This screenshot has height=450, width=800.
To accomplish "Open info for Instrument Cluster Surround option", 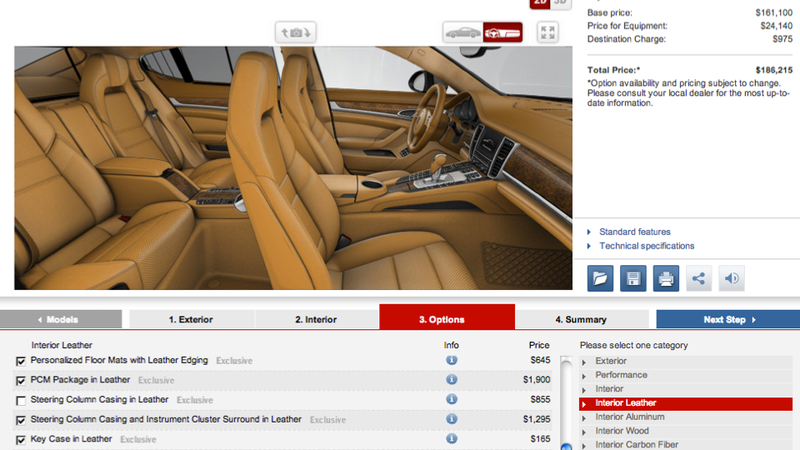I will coord(452,419).
